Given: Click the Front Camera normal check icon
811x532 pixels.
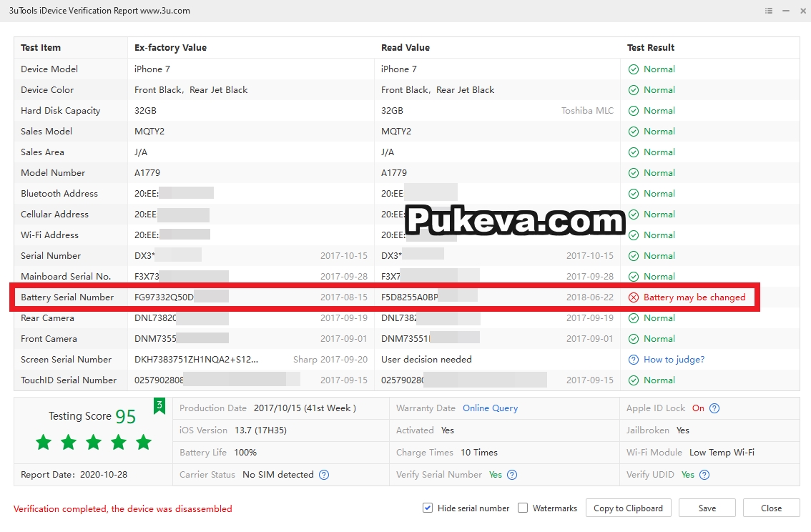Looking at the screenshot, I should click(633, 339).
